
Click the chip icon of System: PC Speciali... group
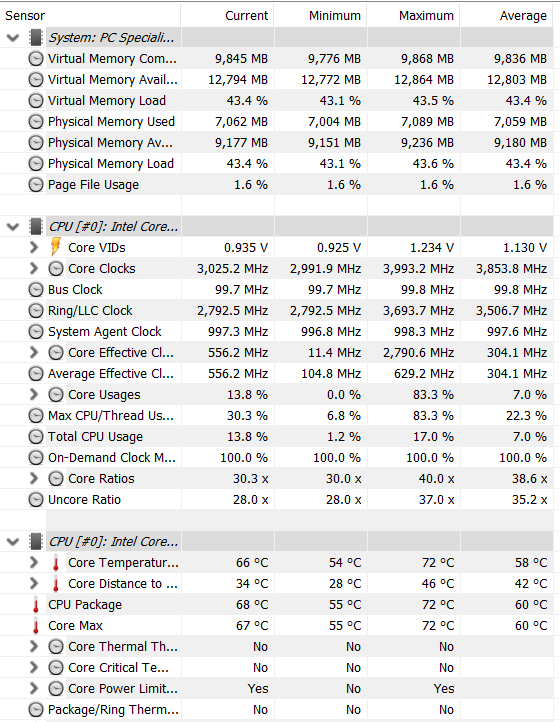pos(36,37)
